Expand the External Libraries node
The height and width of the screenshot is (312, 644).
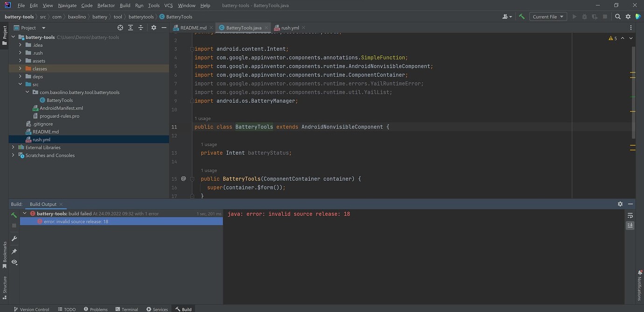(x=13, y=147)
